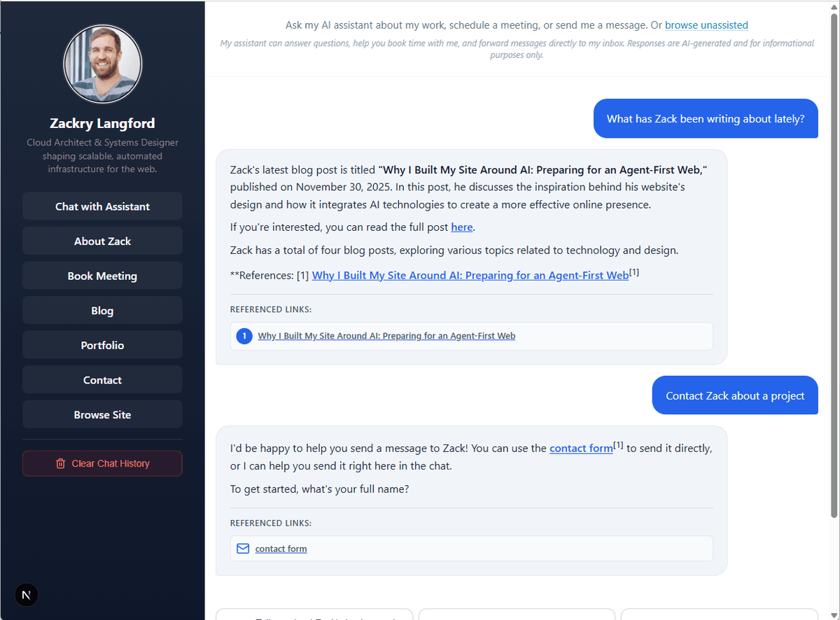Image resolution: width=840 pixels, height=620 pixels.
Task: Select Contact in the sidebar menu
Action: pos(102,380)
